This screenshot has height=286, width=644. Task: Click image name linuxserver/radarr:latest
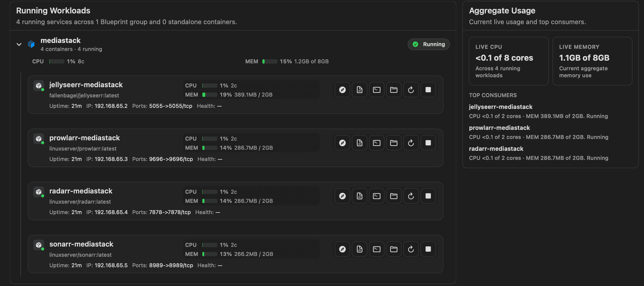[x=80, y=202]
